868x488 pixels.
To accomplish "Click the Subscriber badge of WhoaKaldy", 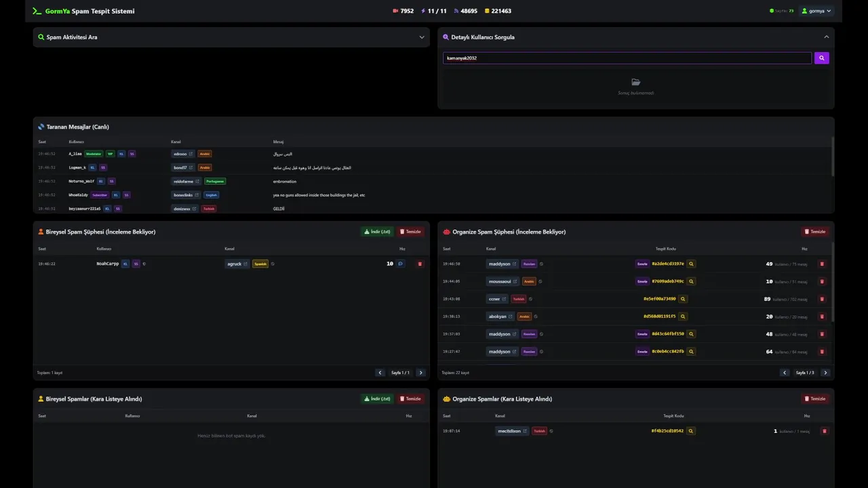I will point(100,195).
